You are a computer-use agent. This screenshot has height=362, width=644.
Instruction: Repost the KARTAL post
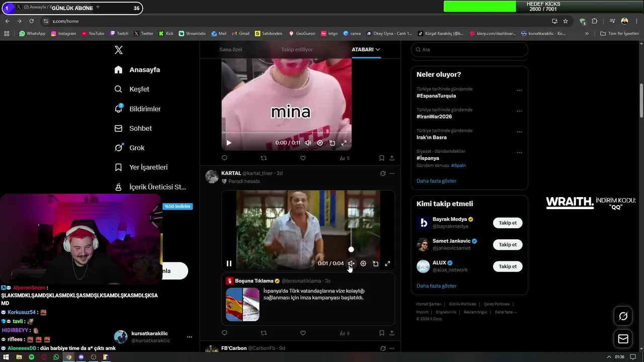click(264, 333)
